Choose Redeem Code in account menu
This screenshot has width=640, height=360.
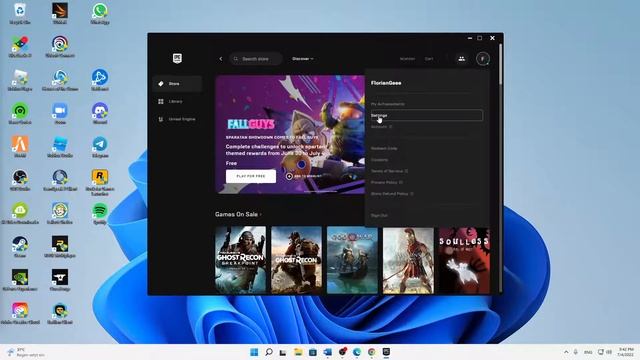pos(384,149)
